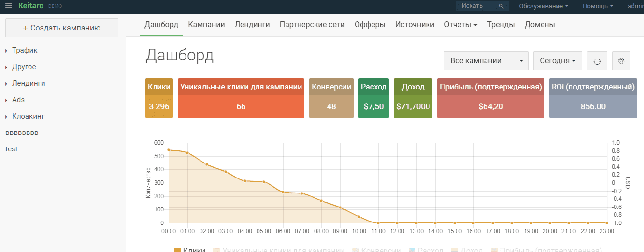
Task: Click the search magnifier icon
Action: [x=501, y=6]
